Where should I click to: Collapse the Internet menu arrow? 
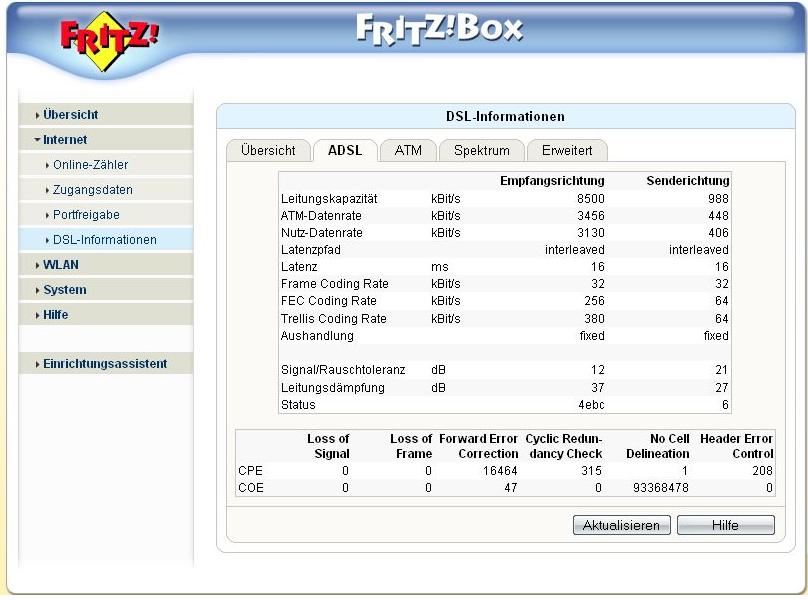tap(37, 140)
